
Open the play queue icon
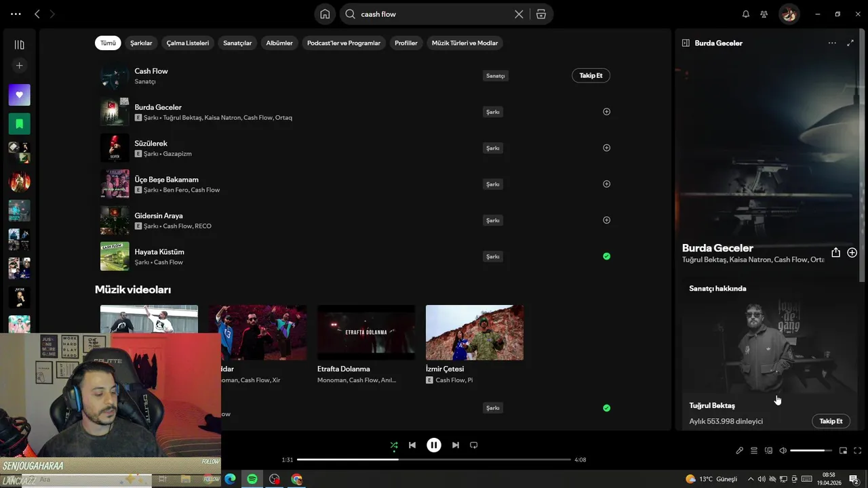pyautogui.click(x=753, y=451)
